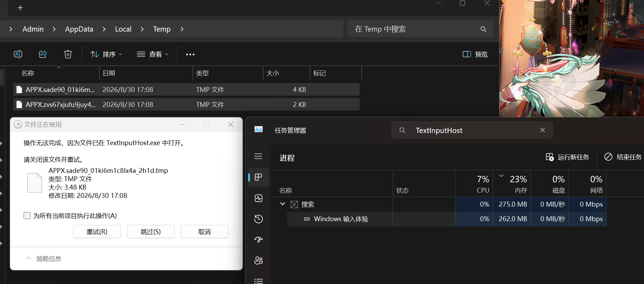Sort processes by the 内存 column header

[x=512, y=184]
